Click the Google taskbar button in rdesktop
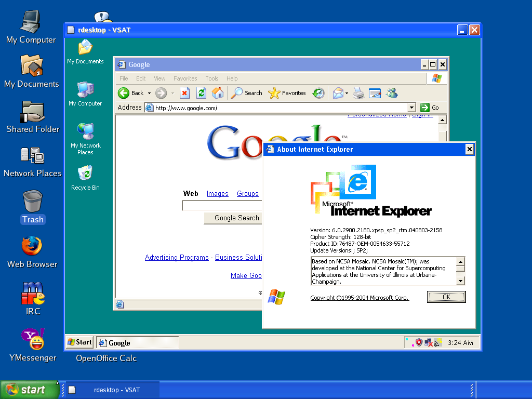This screenshot has width=532, height=399. [137, 343]
